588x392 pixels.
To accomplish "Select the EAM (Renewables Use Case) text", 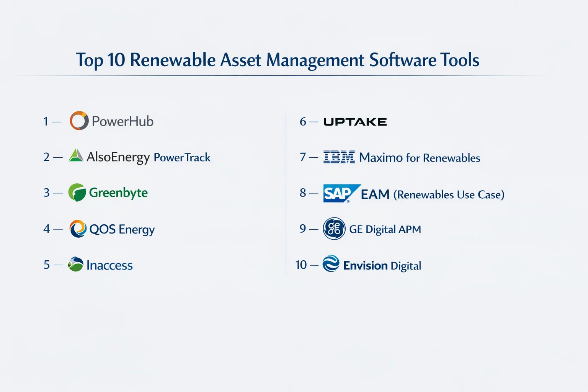I will click(432, 194).
